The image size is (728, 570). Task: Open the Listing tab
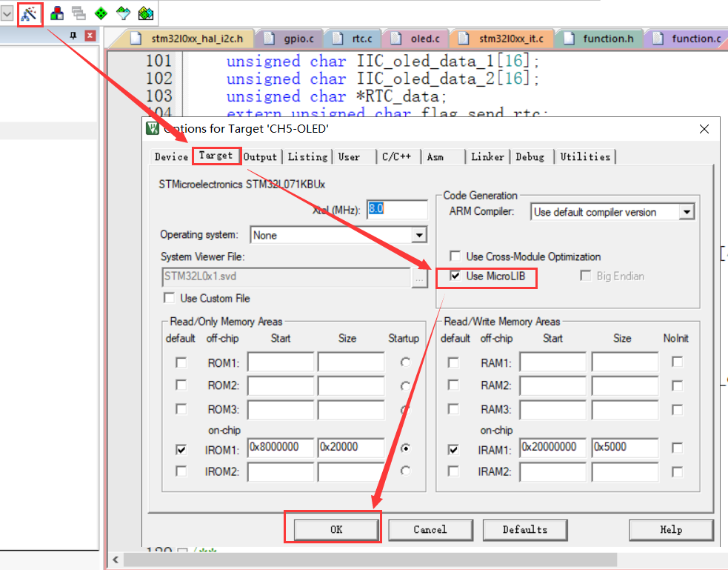pyautogui.click(x=307, y=157)
